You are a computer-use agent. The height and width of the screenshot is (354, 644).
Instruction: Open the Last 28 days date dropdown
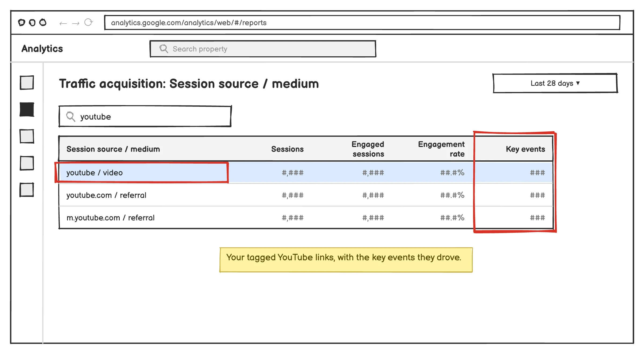click(x=555, y=83)
